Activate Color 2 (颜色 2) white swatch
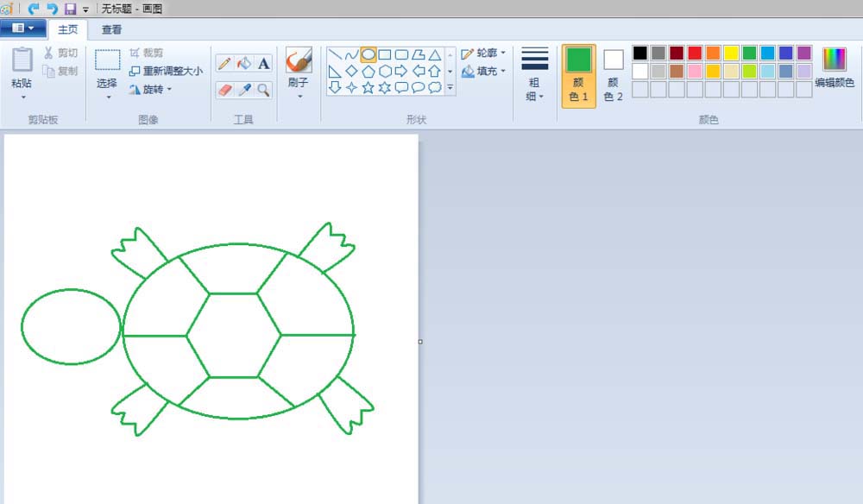863x504 pixels. (x=613, y=76)
